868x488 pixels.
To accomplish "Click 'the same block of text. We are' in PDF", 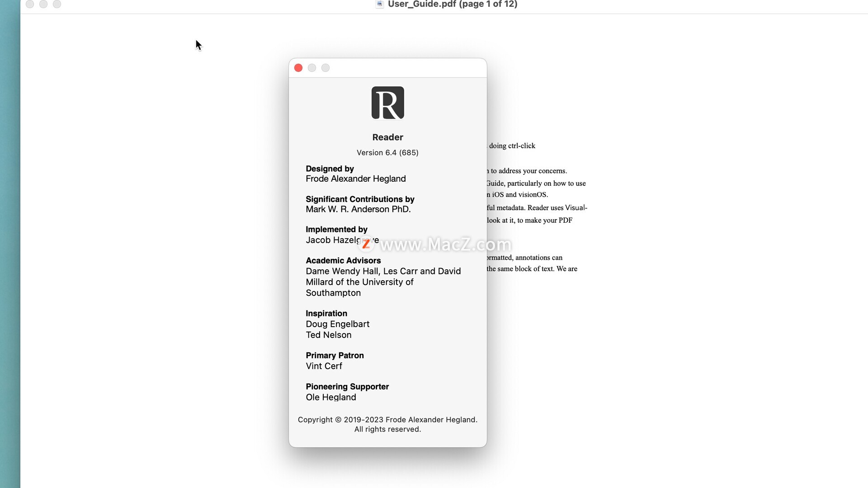I will 532,269.
